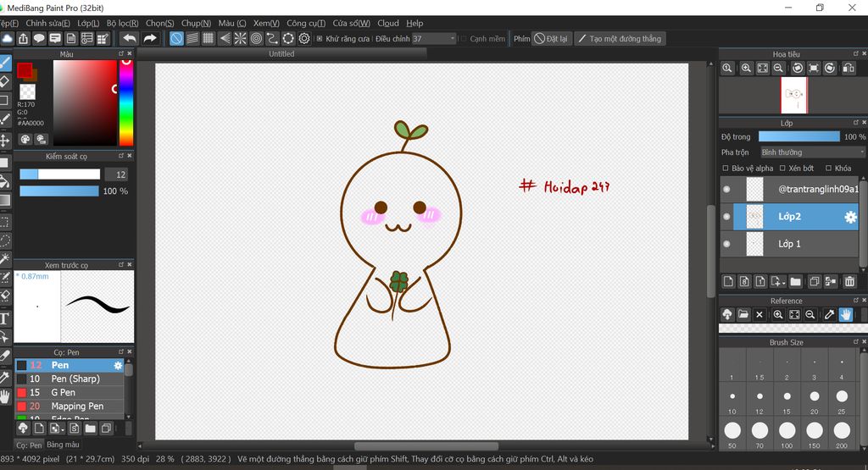Open the Công cụ(T) menu
The image size is (868, 470).
coord(305,23)
